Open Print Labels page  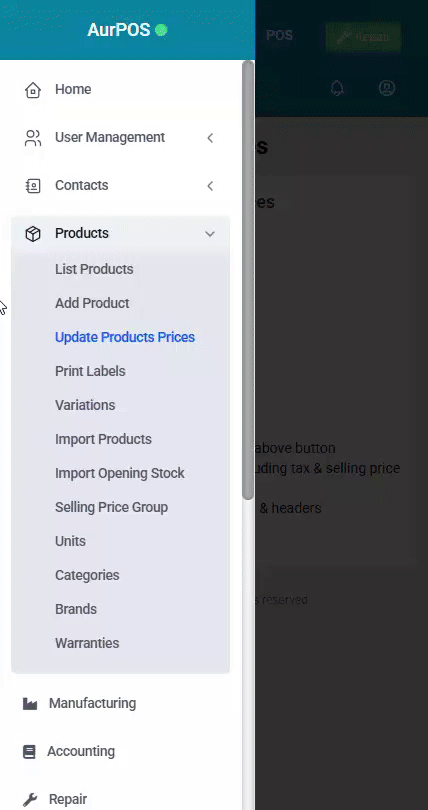[90, 371]
